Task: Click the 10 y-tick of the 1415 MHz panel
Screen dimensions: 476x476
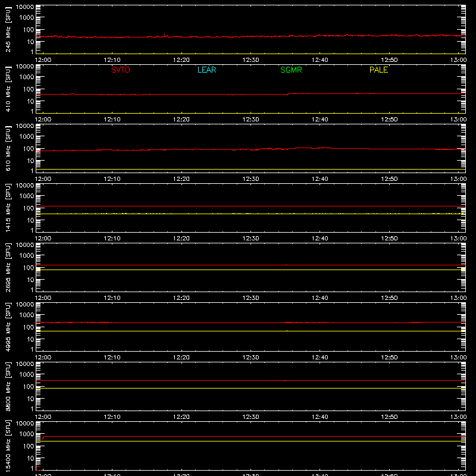Action: tap(30, 220)
